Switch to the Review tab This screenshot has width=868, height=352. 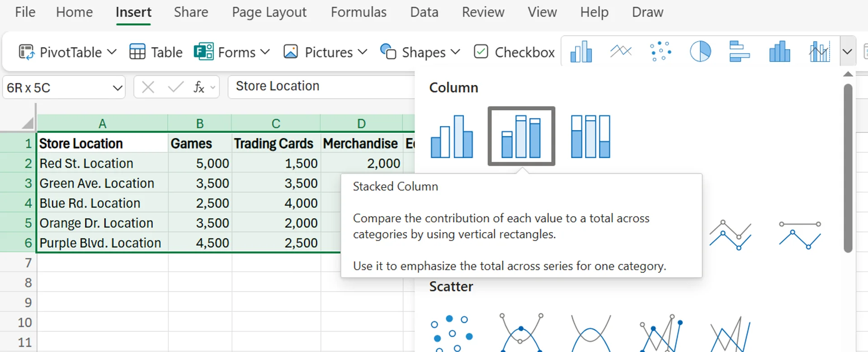coord(483,12)
